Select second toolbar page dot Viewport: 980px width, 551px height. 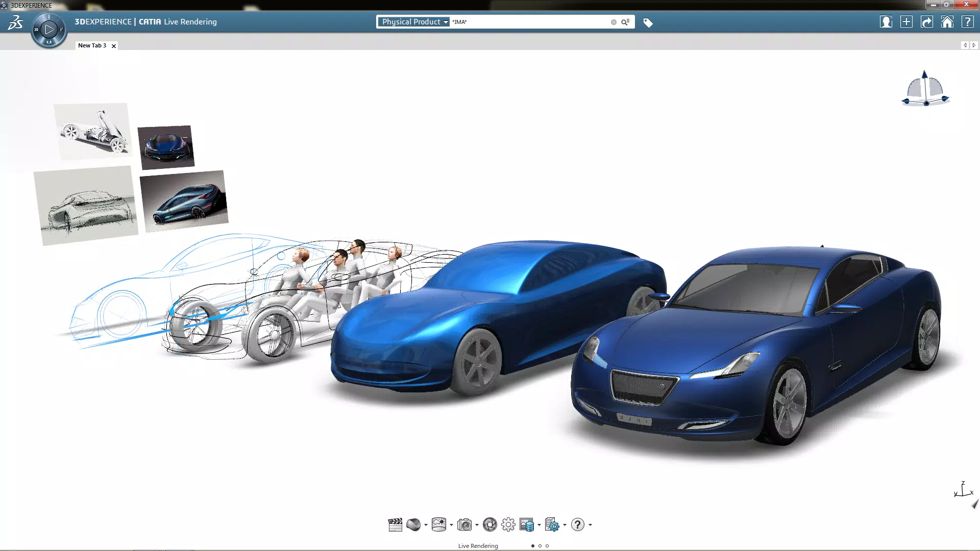click(540, 546)
